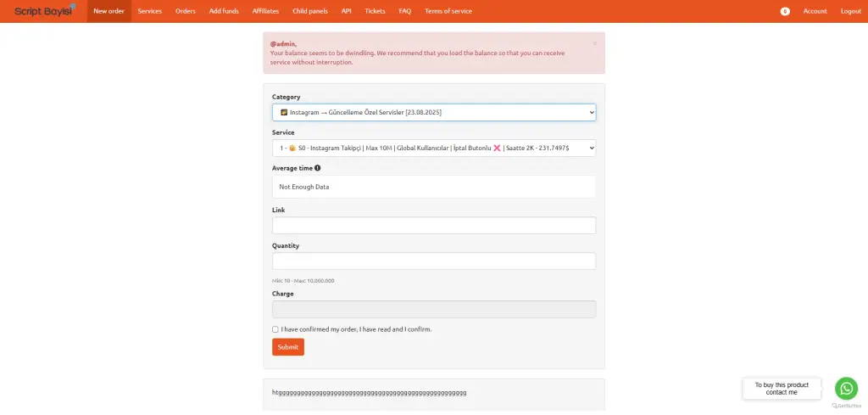The image size is (868, 415).
Task: Open the Category dropdown
Action: tap(434, 113)
